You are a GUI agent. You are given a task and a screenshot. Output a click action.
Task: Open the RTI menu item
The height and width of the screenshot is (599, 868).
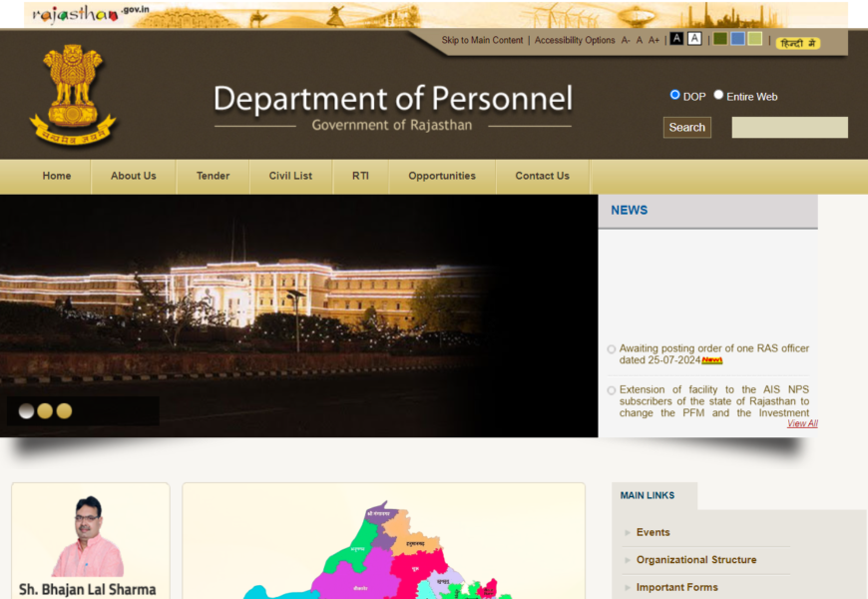[x=360, y=176]
